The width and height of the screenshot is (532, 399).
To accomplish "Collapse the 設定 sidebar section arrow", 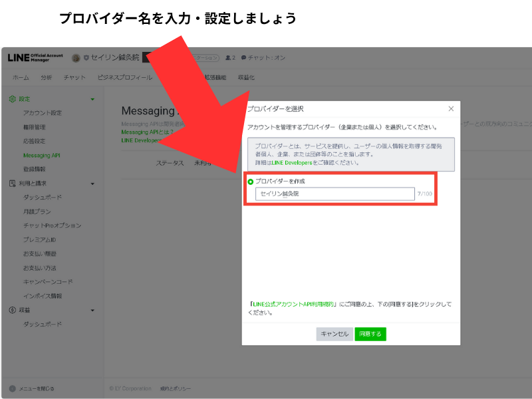I will click(92, 99).
